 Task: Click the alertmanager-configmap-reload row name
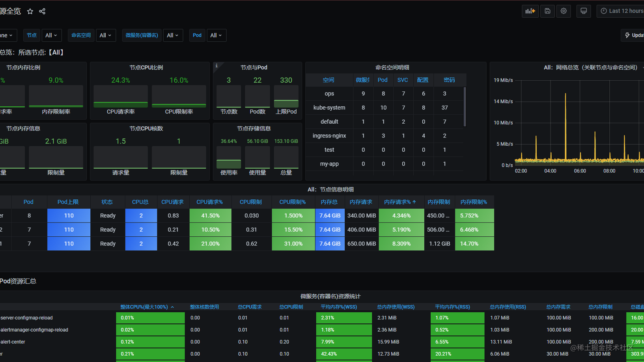pos(34,330)
